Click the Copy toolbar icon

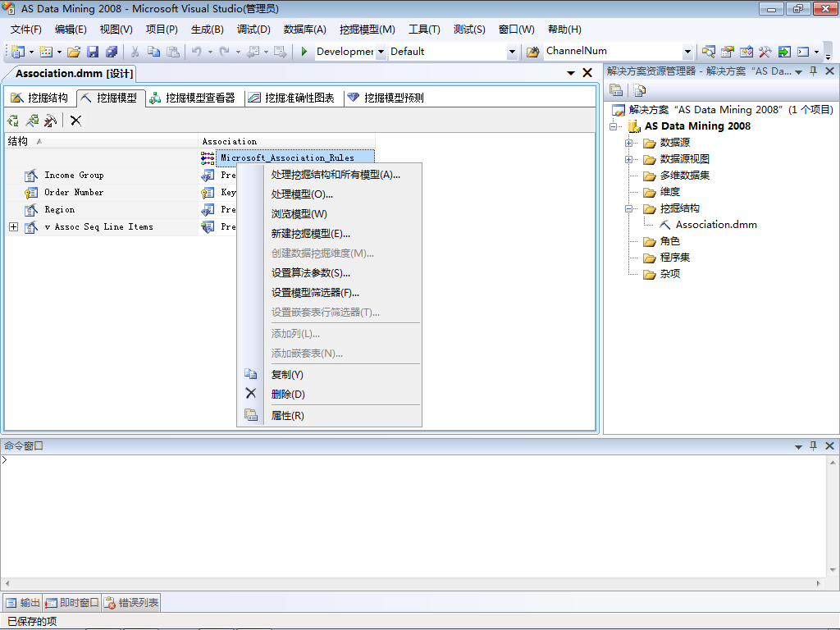click(153, 52)
